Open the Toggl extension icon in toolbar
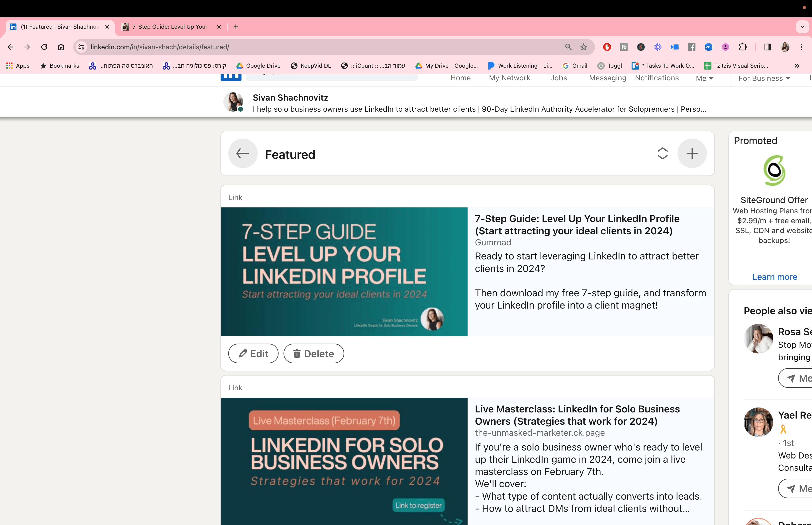Viewport: 812px width, 525px height. 726,47
